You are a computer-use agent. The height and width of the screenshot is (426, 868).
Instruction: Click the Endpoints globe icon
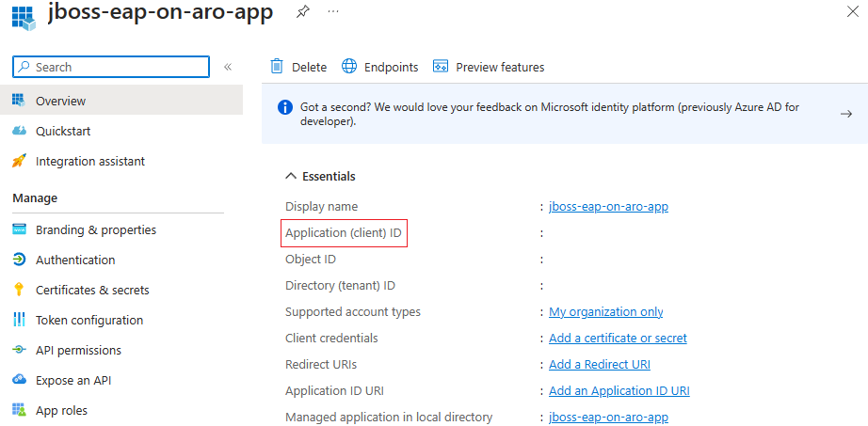[348, 67]
